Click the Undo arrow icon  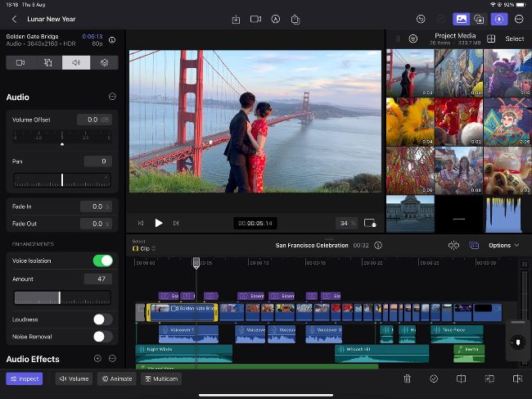coord(421,19)
